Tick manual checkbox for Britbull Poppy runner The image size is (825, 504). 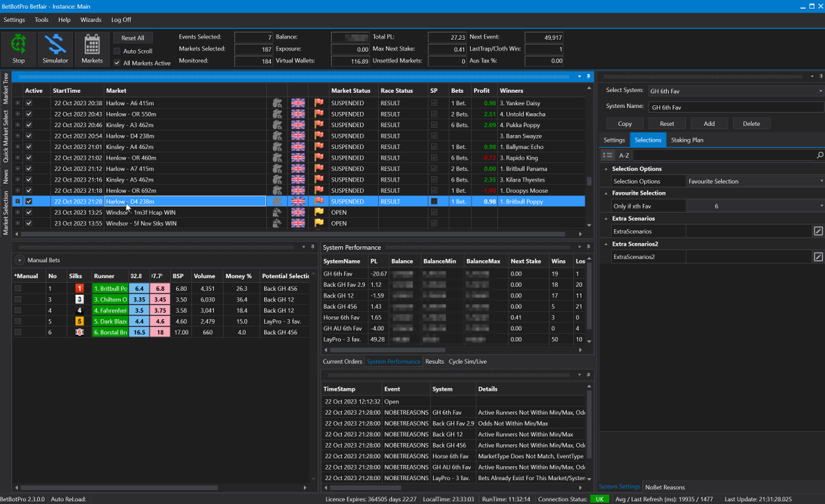18,289
